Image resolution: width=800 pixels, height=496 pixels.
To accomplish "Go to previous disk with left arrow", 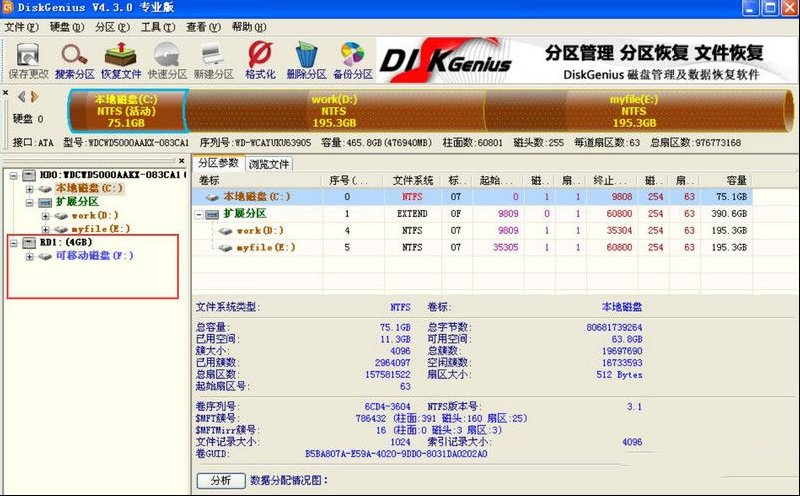I will pos(21,96).
